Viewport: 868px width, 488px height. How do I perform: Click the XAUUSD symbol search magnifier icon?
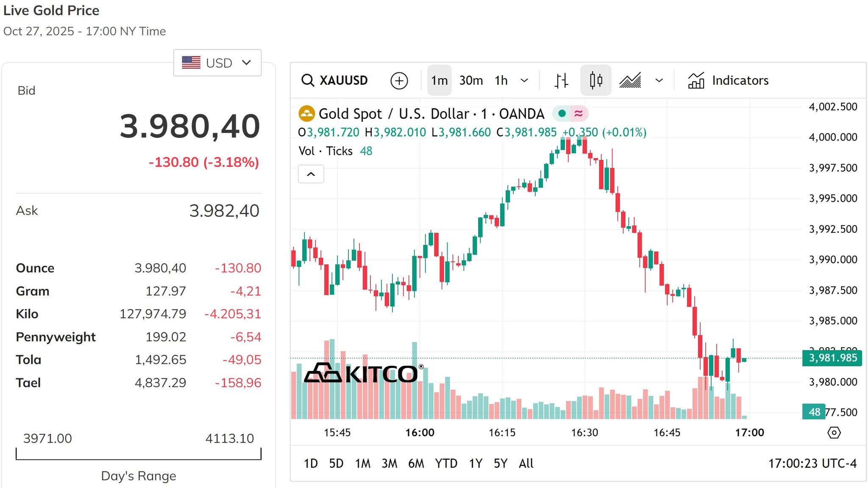307,80
